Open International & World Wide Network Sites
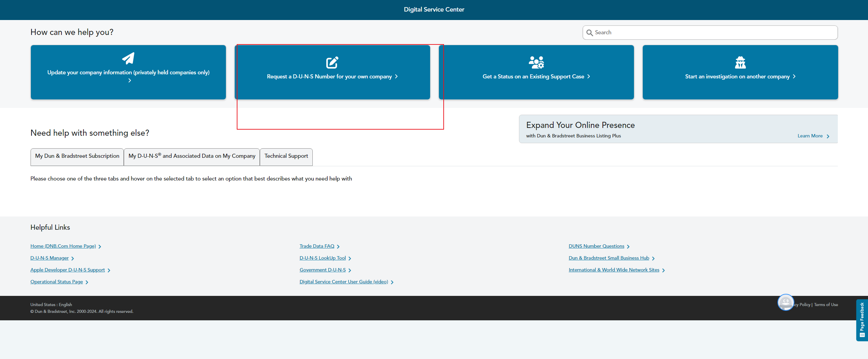This screenshot has width=868, height=359. point(614,270)
